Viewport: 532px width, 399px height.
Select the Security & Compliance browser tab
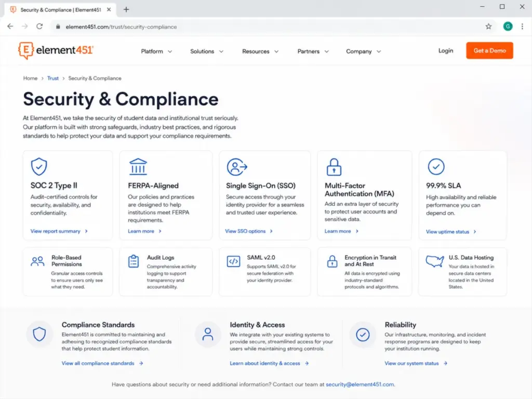60,10
